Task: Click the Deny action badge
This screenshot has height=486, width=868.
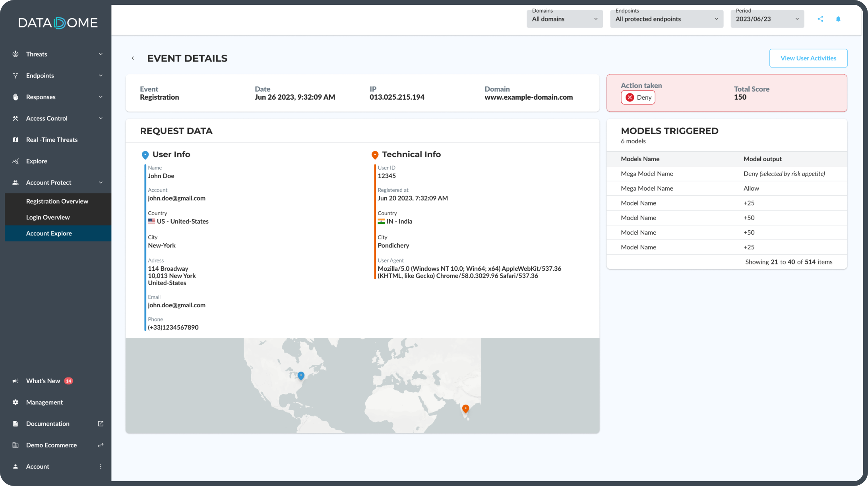Action: pos(638,97)
